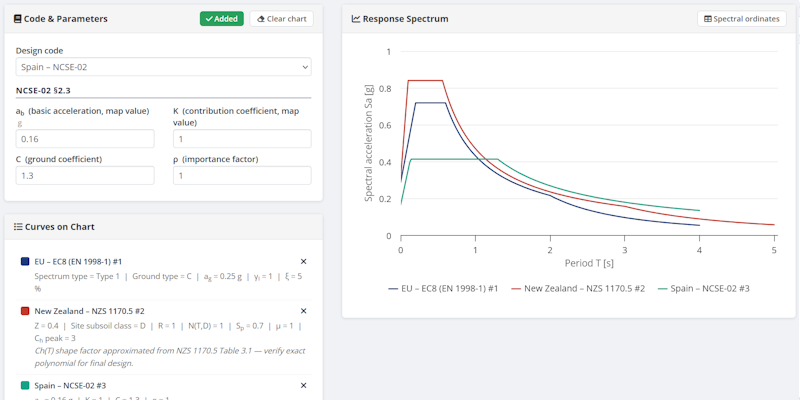Screen dimensions: 800x400
Task: Click the blue EU – EC8 color swatch
Action: 25,261
